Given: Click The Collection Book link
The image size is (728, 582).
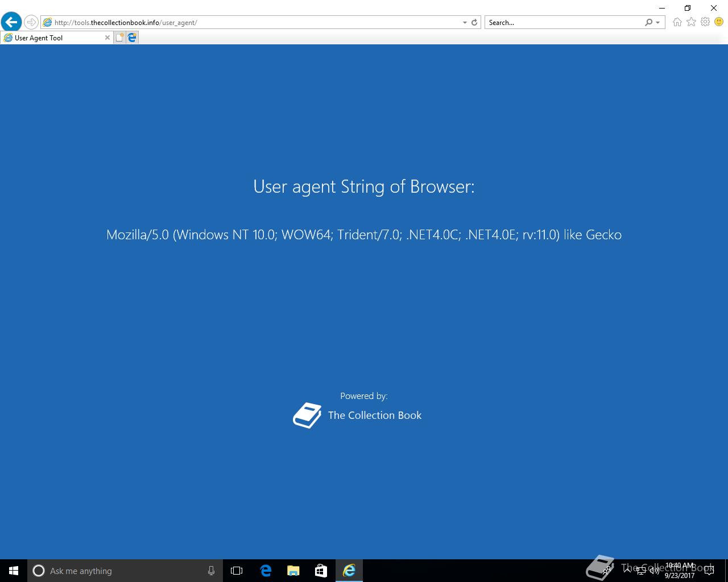Looking at the screenshot, I should 375,415.
